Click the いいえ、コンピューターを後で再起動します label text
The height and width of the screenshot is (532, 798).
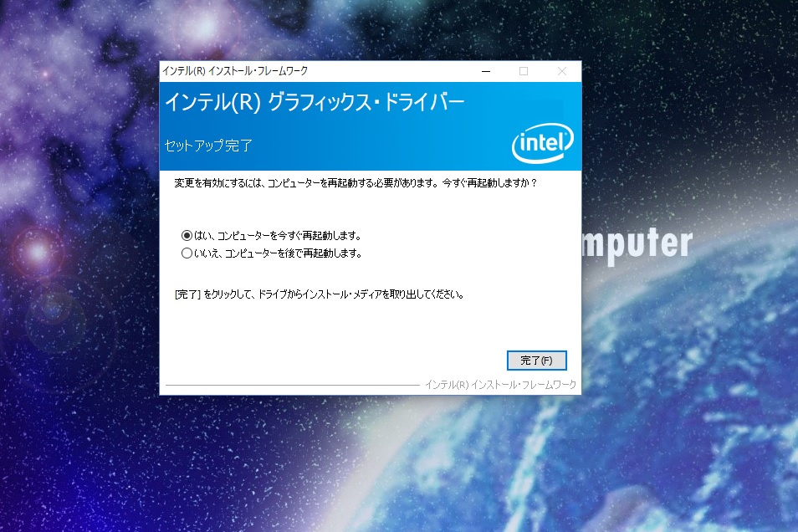pos(278,253)
